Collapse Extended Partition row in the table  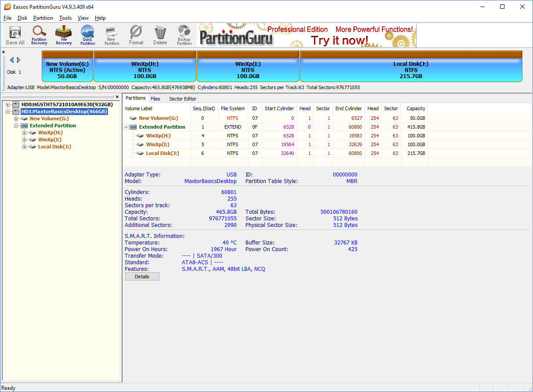[x=126, y=127]
